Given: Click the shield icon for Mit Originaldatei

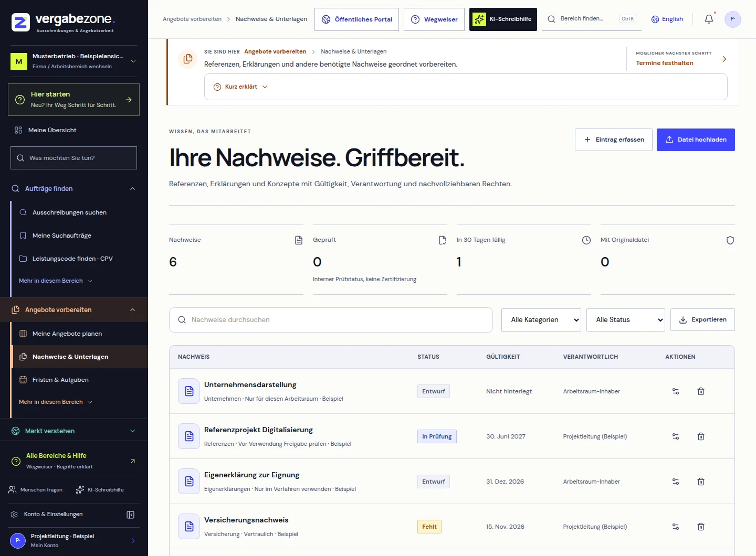Looking at the screenshot, I should 730,240.
